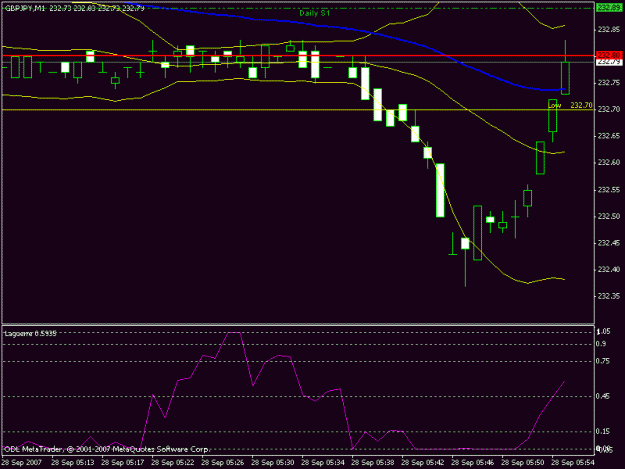
Task: Click the 232.50 price scale value
Action: (x=609, y=216)
